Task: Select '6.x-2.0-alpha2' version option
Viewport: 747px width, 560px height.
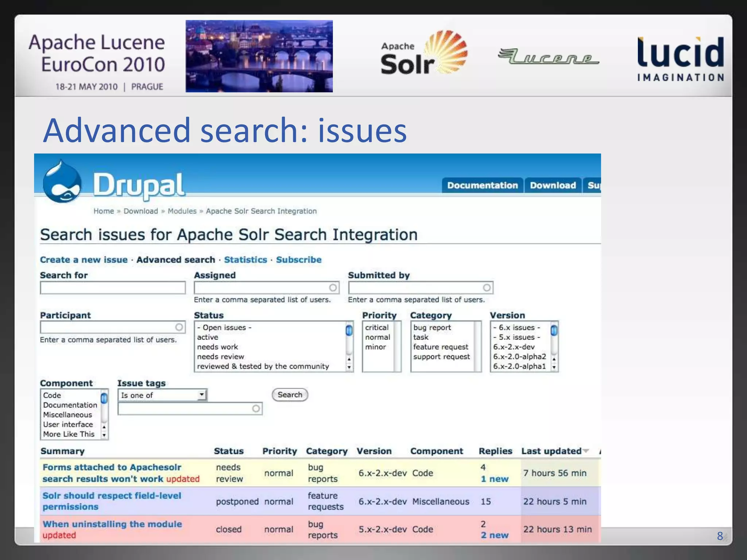Action: coord(520,357)
